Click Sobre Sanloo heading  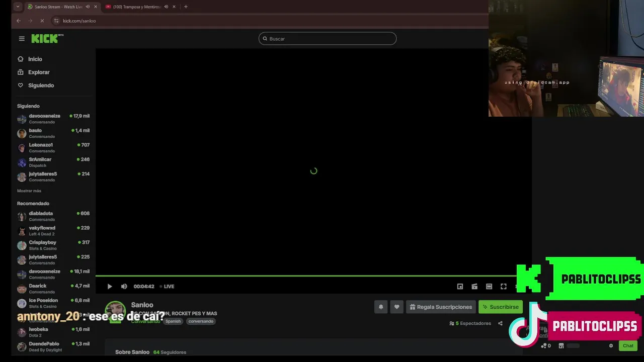click(x=132, y=352)
